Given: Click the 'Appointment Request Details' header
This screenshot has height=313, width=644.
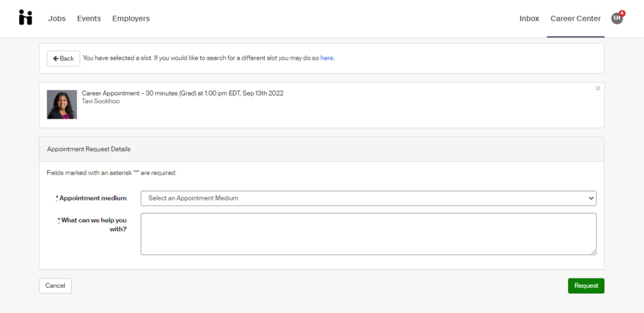Looking at the screenshot, I should (89, 149).
